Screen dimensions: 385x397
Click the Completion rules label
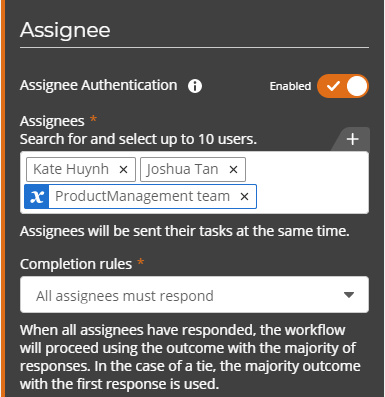[x=76, y=264]
